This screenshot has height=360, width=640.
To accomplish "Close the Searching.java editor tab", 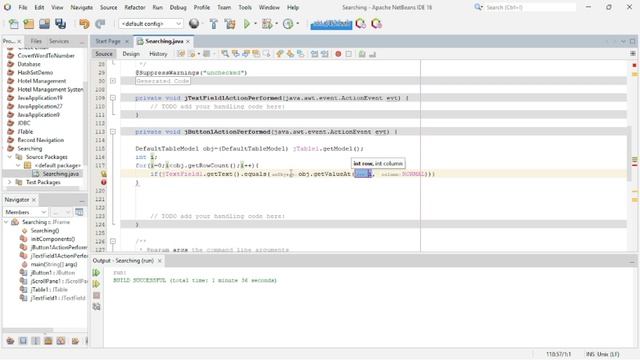I will tap(188, 42).
